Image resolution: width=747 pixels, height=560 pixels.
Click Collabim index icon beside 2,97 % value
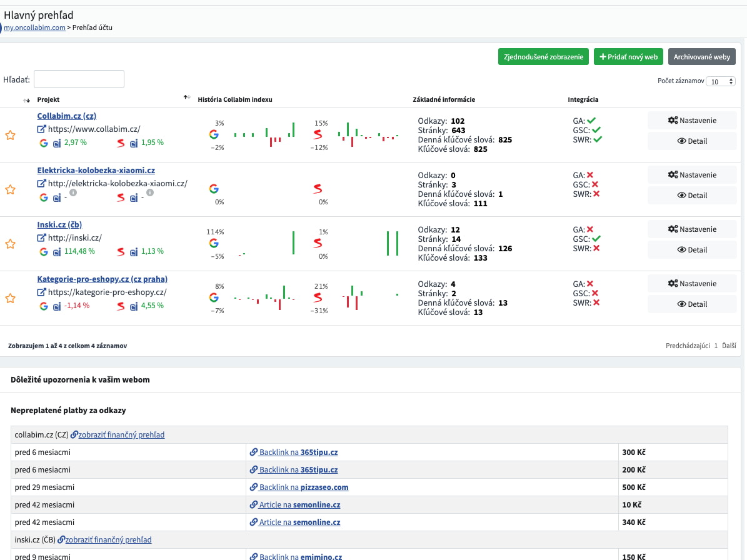(x=57, y=143)
